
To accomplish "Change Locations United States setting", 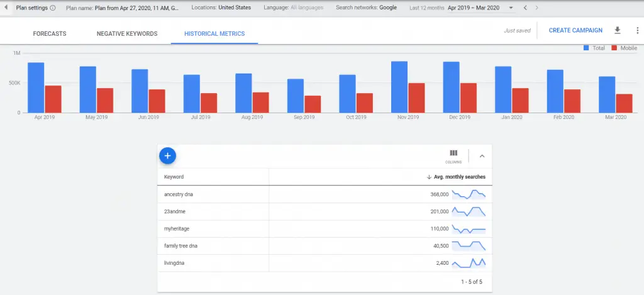I will click(x=221, y=8).
